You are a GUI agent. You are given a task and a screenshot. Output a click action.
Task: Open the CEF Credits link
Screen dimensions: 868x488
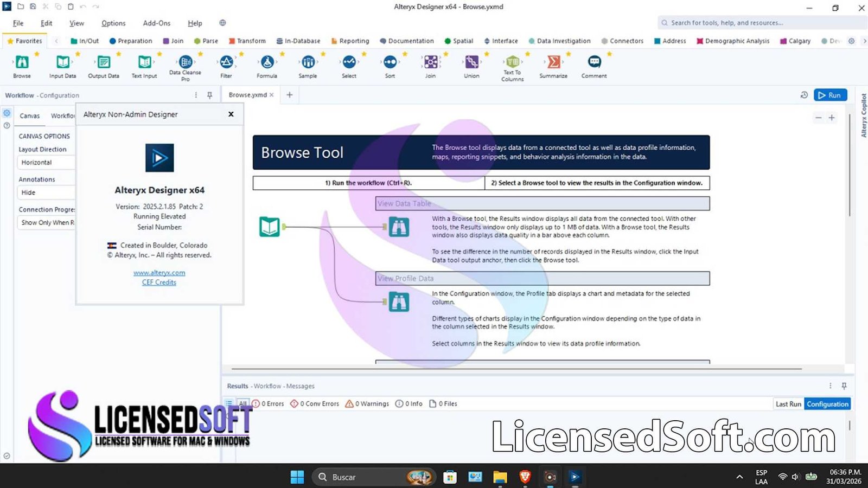click(x=158, y=282)
